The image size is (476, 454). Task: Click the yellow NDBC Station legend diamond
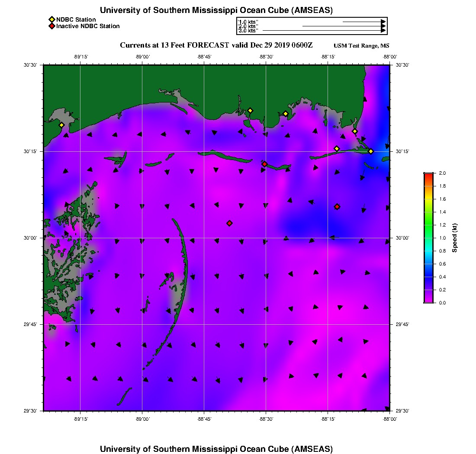(52, 19)
